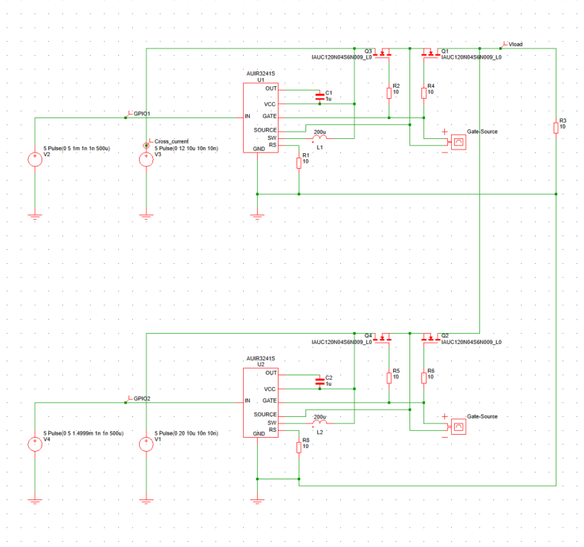Select MOSFET Q2 symbol

click(x=431, y=338)
